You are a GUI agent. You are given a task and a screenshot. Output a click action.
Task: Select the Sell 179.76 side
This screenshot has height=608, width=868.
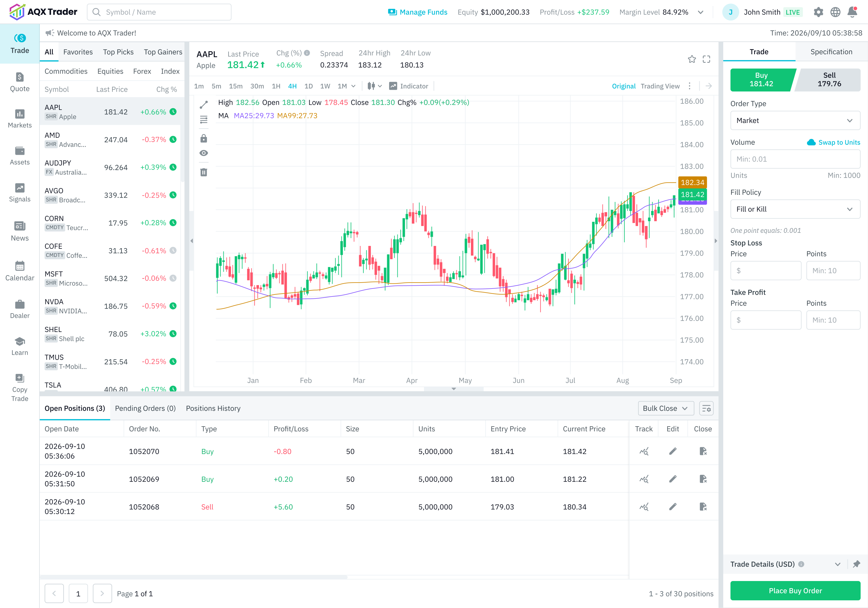point(827,80)
